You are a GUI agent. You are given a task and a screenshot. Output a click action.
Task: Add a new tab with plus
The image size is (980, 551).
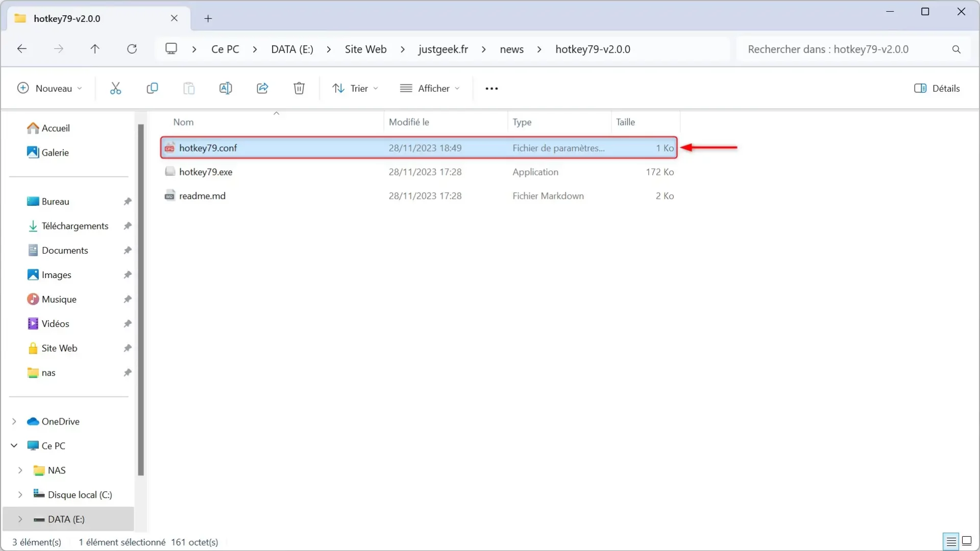coord(208,19)
